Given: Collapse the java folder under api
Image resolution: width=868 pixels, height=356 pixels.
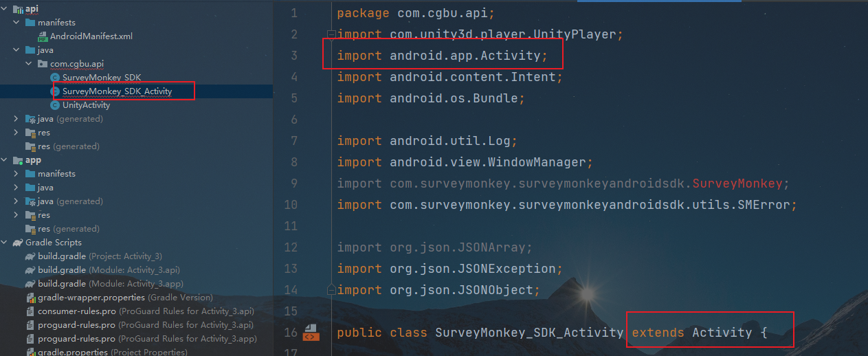Looking at the screenshot, I should [17, 50].
